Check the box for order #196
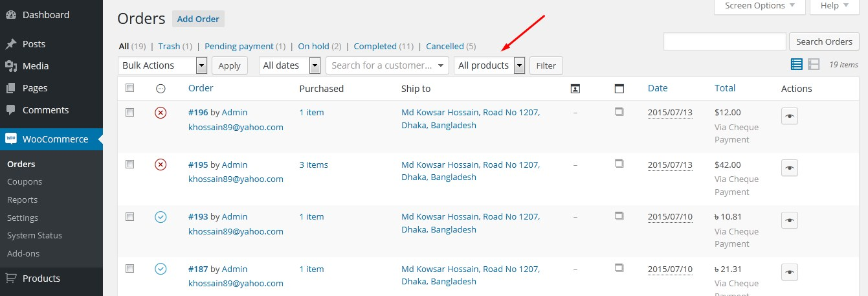 pos(129,112)
